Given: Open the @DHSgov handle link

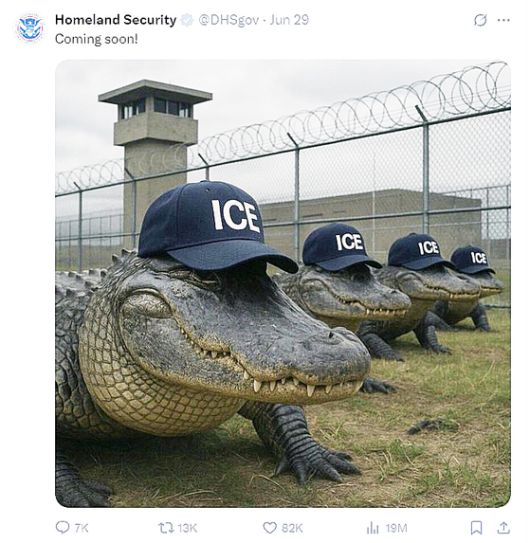Looking at the screenshot, I should point(229,20).
